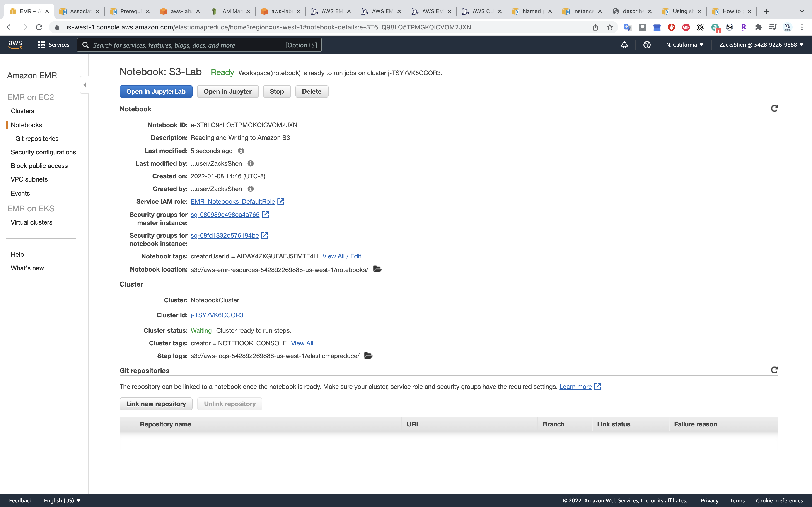The image size is (812, 507).
Task: Click Open in JupyterLab button
Action: tap(156, 91)
